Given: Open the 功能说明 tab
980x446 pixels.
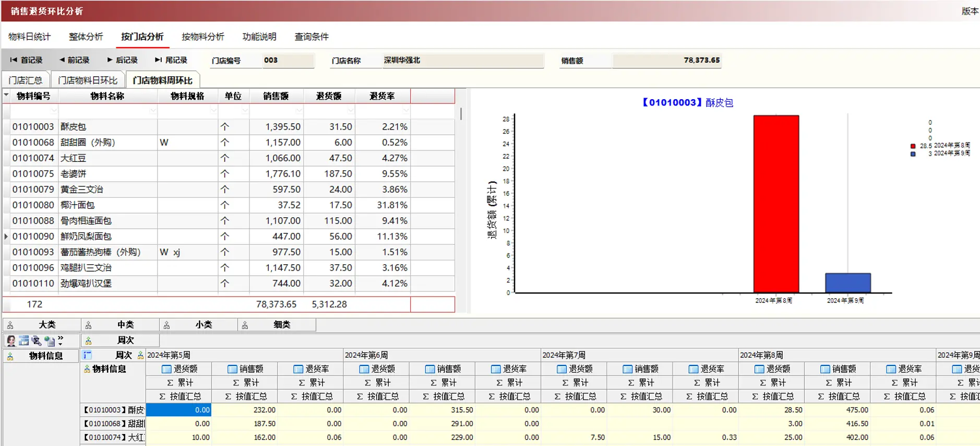Looking at the screenshot, I should tap(259, 37).
